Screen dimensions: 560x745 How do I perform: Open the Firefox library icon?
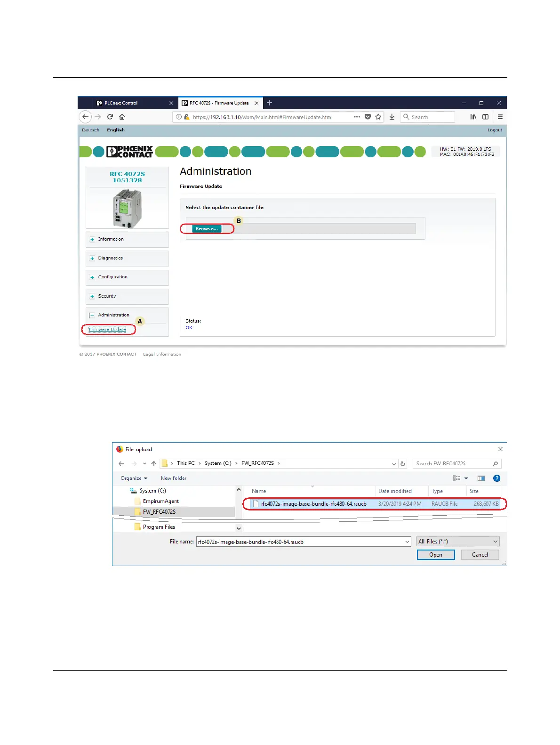(x=473, y=117)
